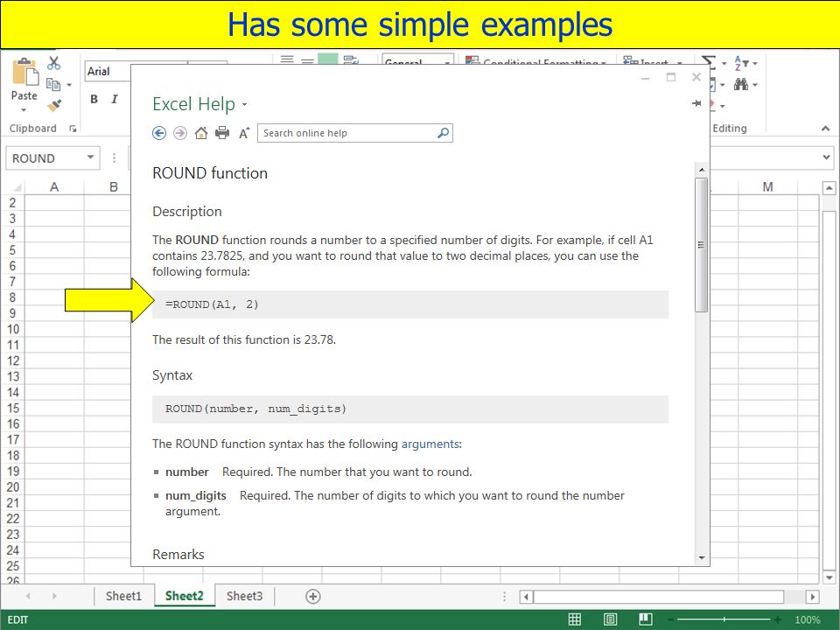Click the AutoSum sigma icon
840x630 pixels.
pyautogui.click(x=709, y=63)
